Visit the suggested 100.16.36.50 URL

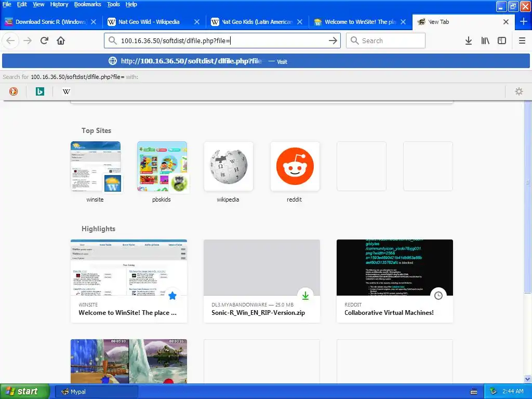tap(265, 61)
